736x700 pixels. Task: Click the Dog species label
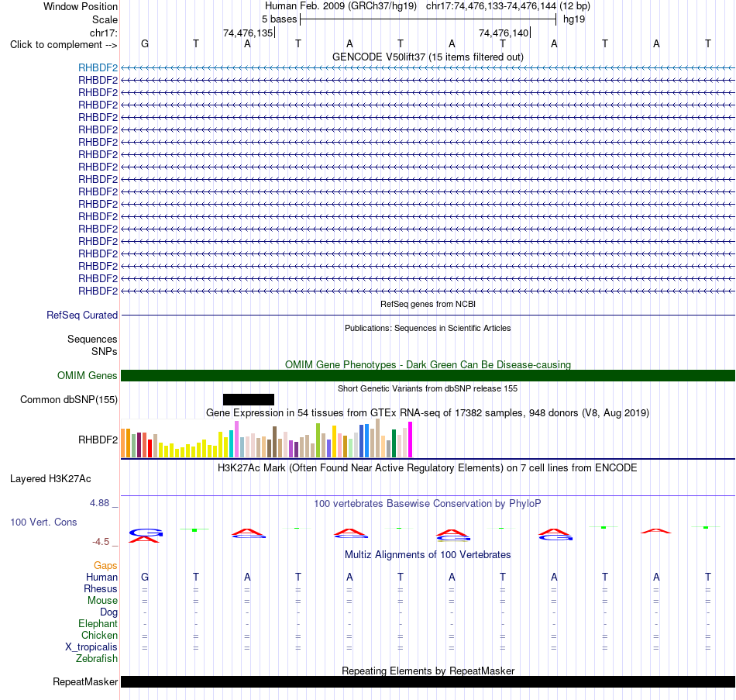(108, 612)
